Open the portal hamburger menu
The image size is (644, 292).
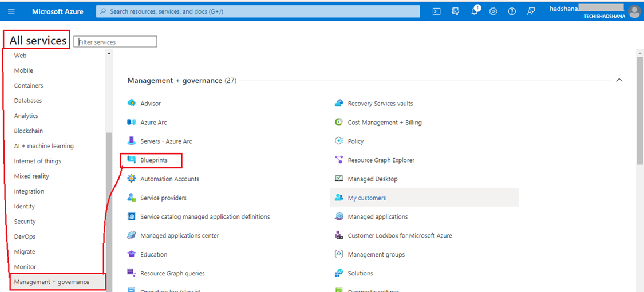(x=11, y=11)
